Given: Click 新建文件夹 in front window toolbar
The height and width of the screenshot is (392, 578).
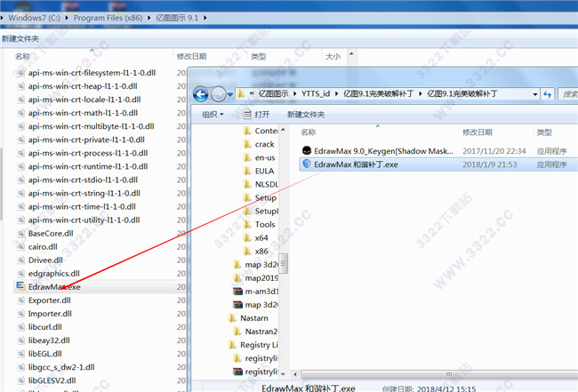Looking at the screenshot, I should coord(306,114).
